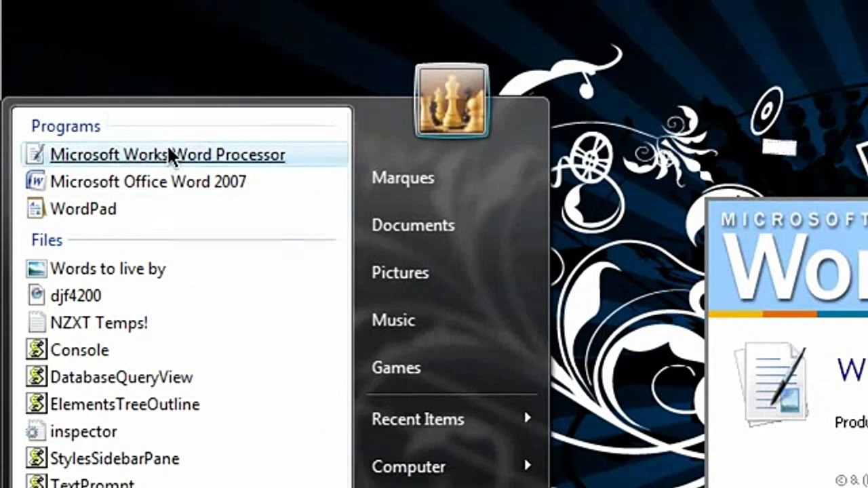The width and height of the screenshot is (868, 488).
Task: Open Music from the Start menu
Action: coord(393,320)
